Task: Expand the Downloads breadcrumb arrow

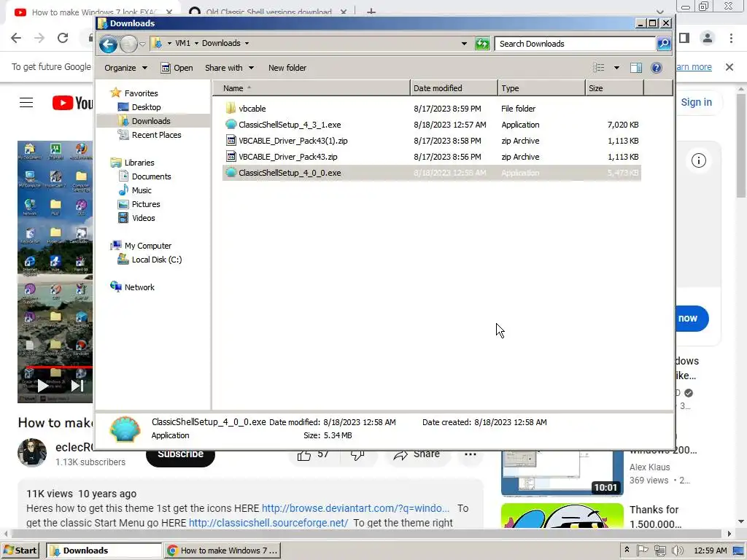Action: [x=247, y=43]
